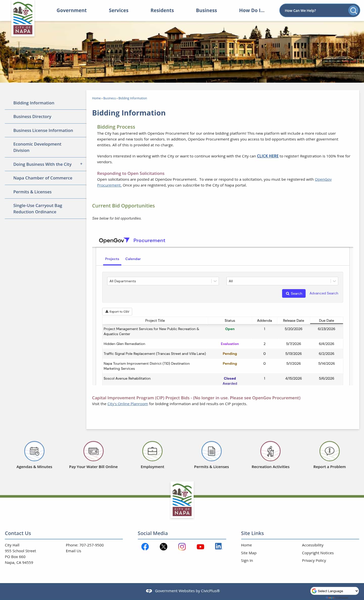This screenshot has height=600, width=364.
Task: Sort by the Project Title column header
Action: click(155, 320)
